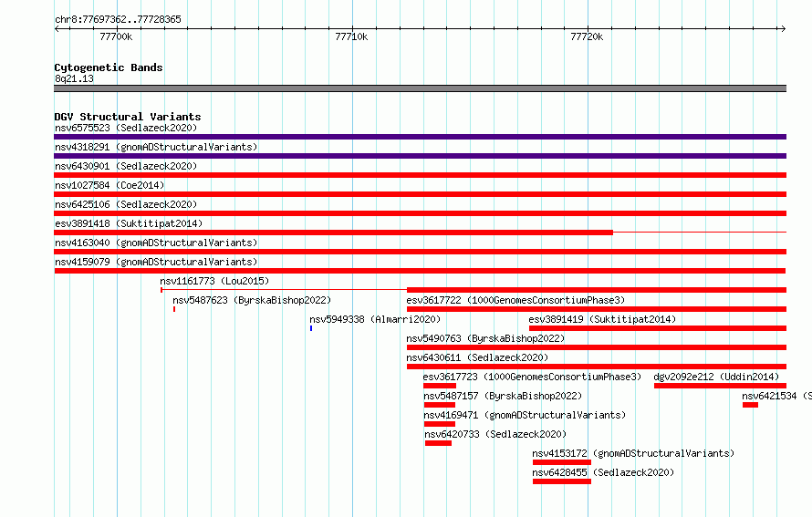Select the red bar of esv3617722
812x517 pixels.
click(x=597, y=309)
